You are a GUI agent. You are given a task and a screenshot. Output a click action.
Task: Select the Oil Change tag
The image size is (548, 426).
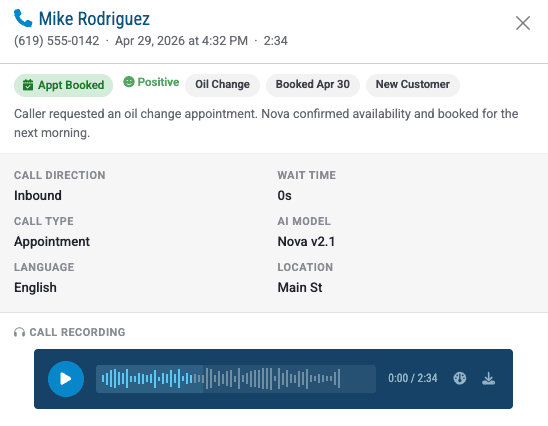[222, 85]
